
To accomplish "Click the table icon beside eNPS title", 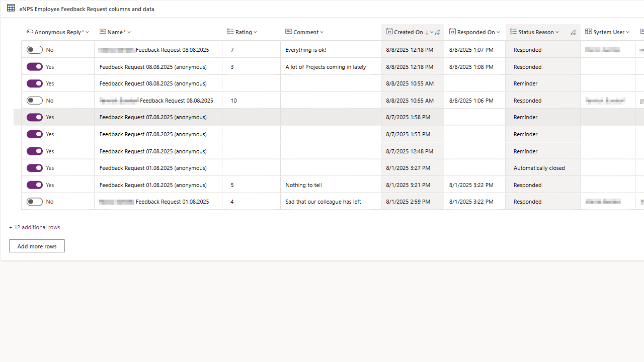I will (11, 8).
